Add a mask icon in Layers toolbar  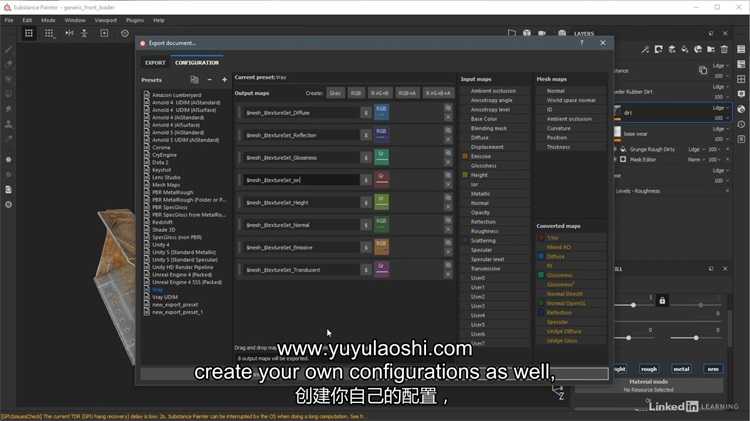(x=659, y=49)
